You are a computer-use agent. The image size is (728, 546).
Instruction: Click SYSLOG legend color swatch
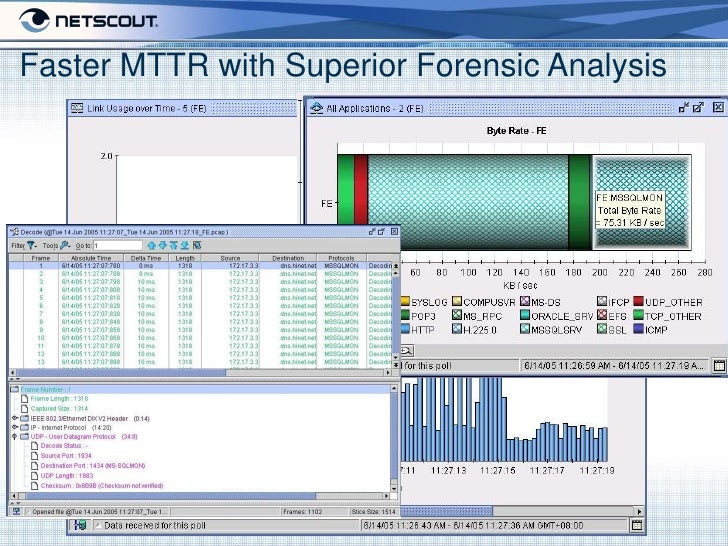click(x=405, y=301)
